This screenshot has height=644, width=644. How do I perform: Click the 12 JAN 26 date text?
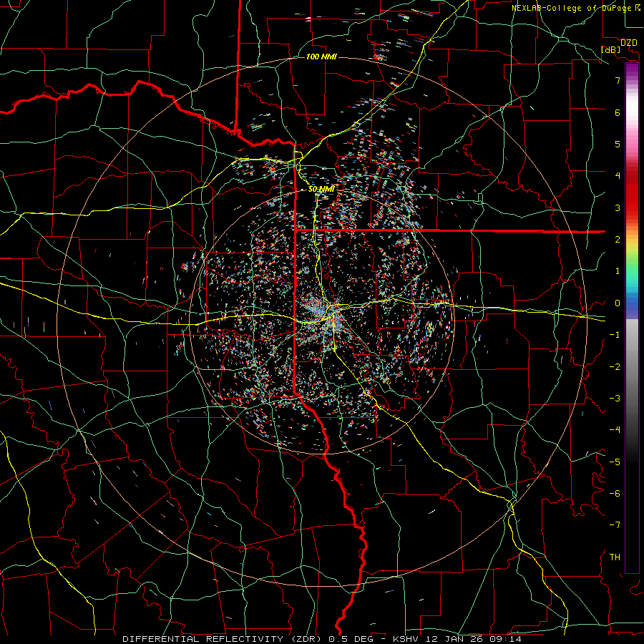click(x=454, y=639)
